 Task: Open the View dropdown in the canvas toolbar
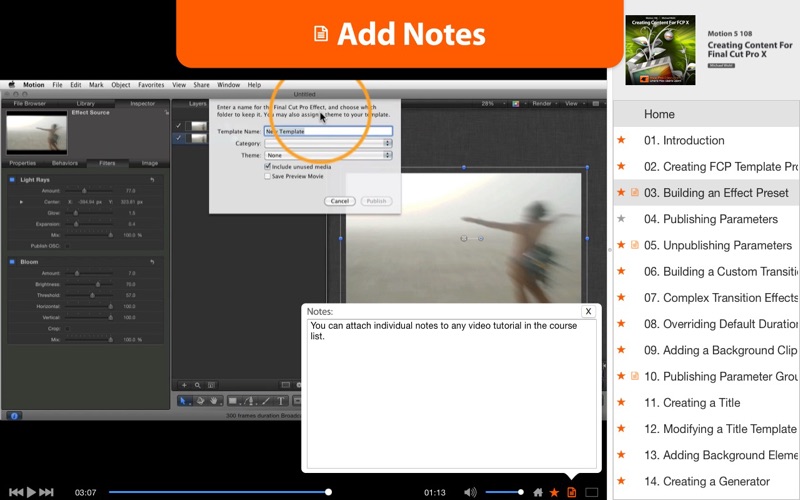pyautogui.click(x=574, y=104)
